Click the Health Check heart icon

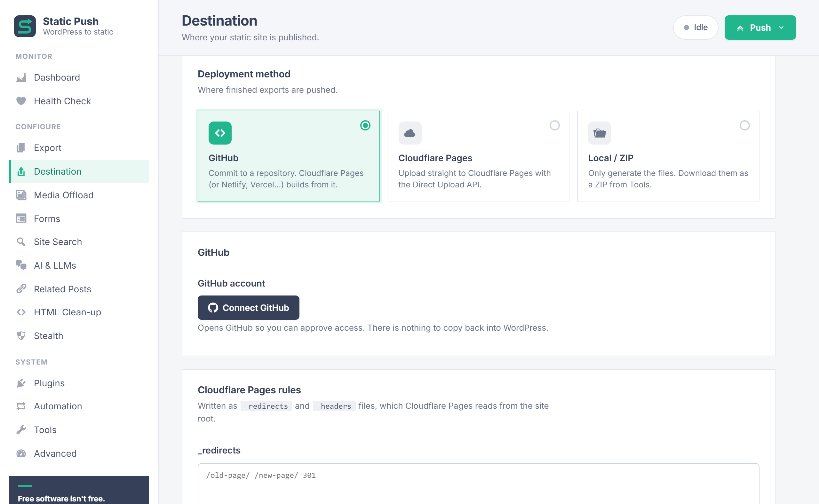[21, 101]
